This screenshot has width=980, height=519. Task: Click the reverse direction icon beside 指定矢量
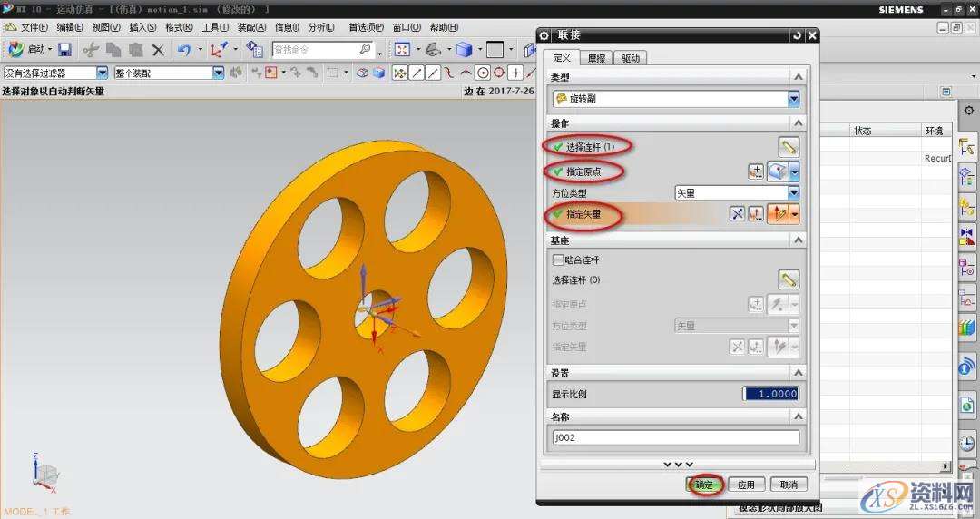click(737, 214)
